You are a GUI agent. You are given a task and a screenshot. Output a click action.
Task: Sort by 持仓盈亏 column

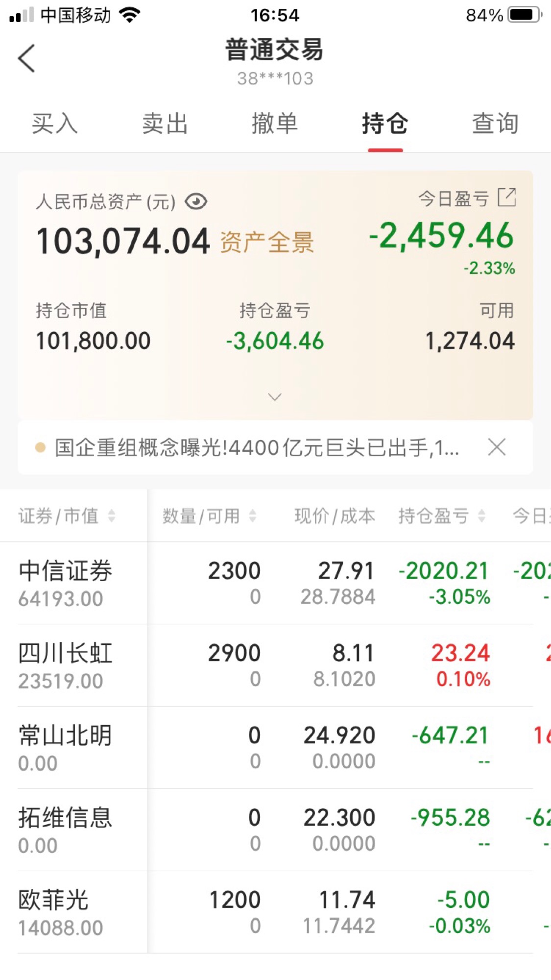coord(441,516)
